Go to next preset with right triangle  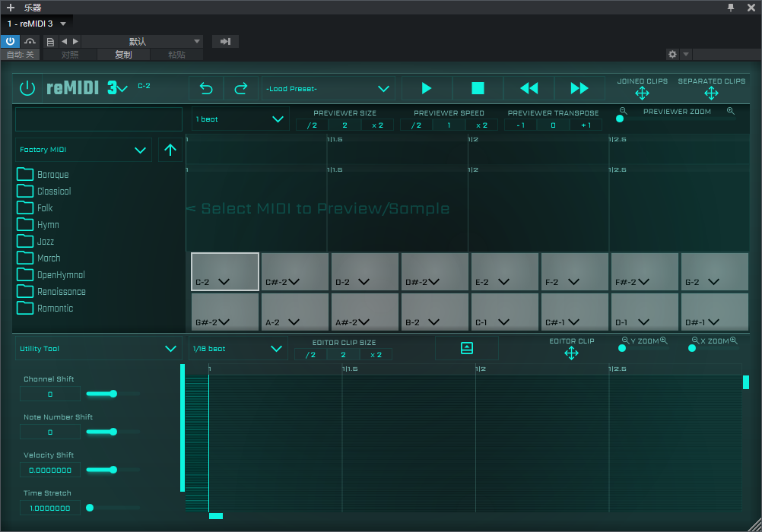(75, 42)
